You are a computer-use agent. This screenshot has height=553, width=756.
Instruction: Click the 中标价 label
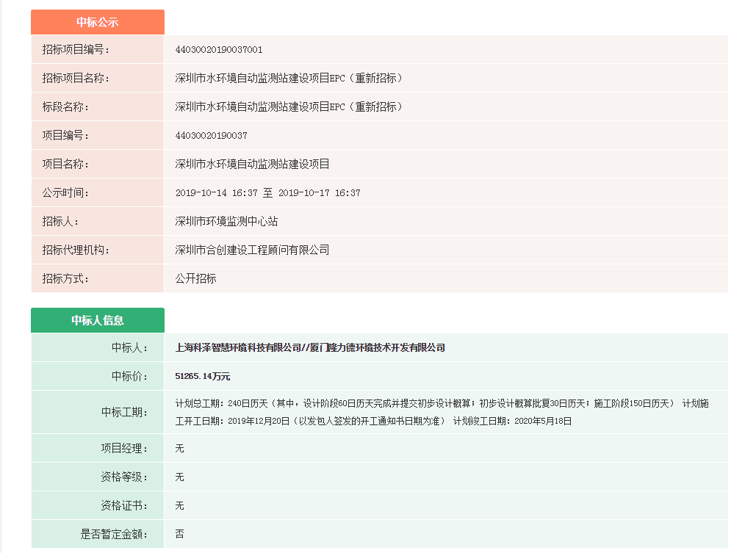click(130, 376)
